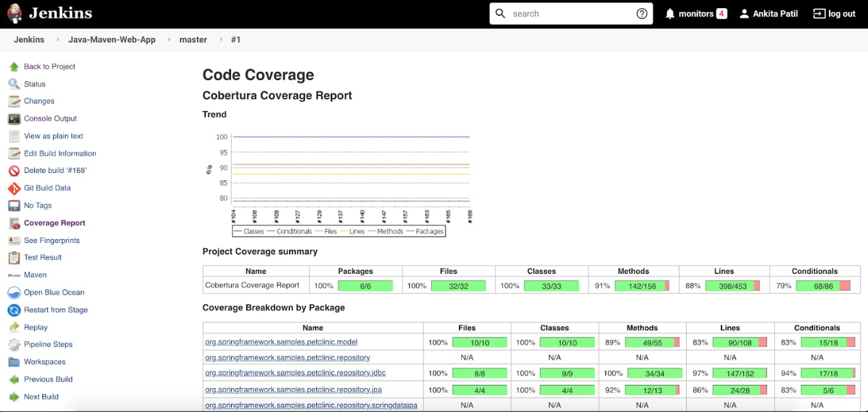Click the log out button
This screenshot has width=868, height=412.
[x=834, y=14]
